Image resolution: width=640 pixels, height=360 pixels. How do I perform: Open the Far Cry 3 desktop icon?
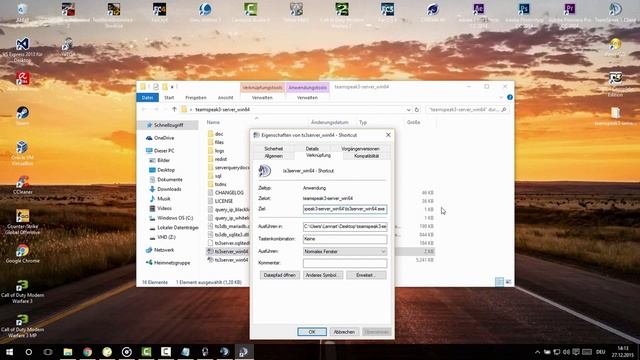tap(387, 12)
